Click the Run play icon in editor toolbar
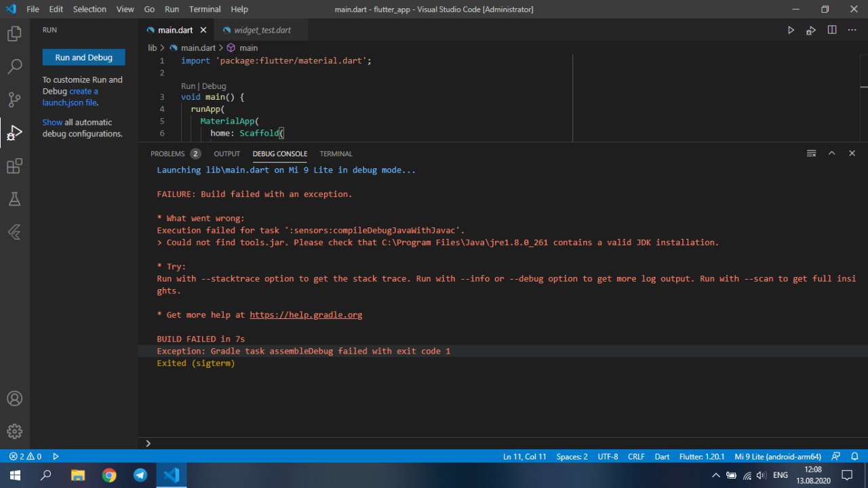Image resolution: width=868 pixels, height=488 pixels. 791,30
